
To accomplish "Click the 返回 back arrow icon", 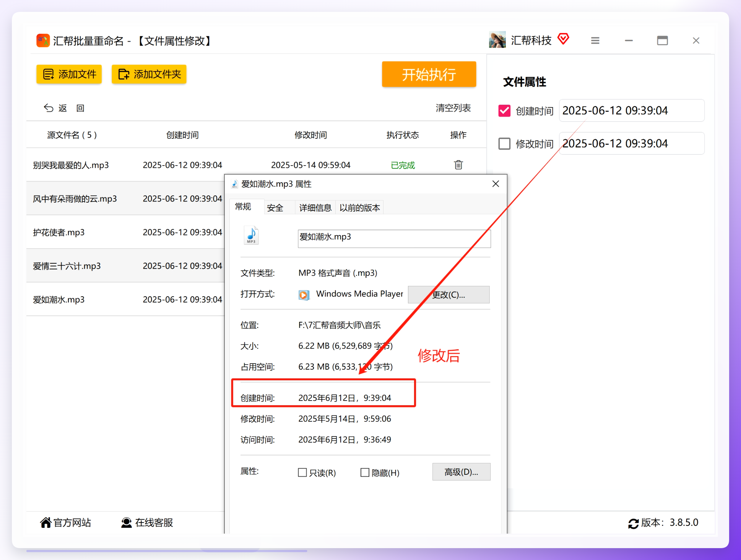I will [49, 108].
